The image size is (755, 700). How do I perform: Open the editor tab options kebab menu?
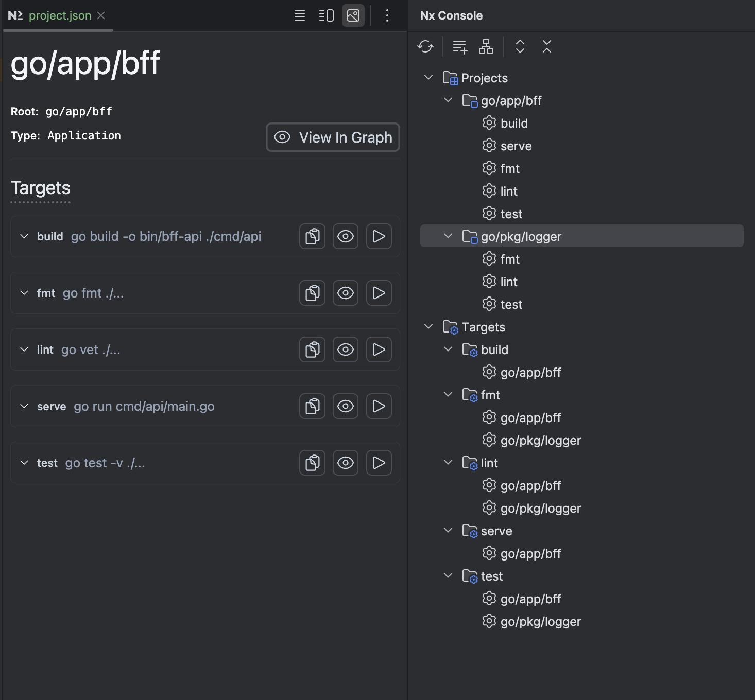pos(387,15)
